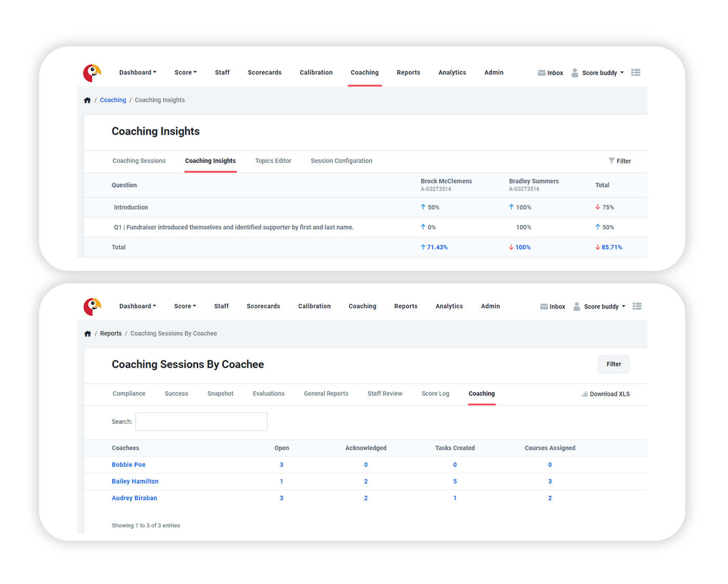
Task: Open the apps grid icon beside Score buddy
Action: pyautogui.click(x=635, y=72)
